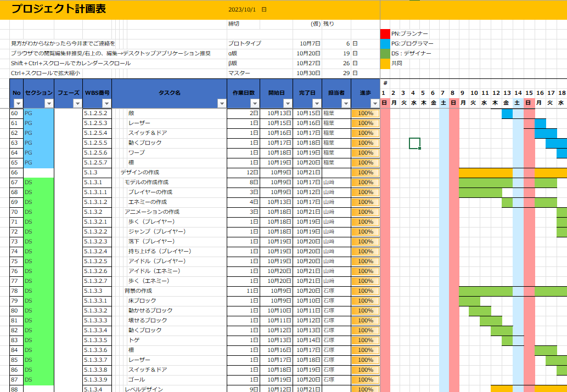Open the No column filter dropdown
The image size is (567, 392).
coord(18,104)
